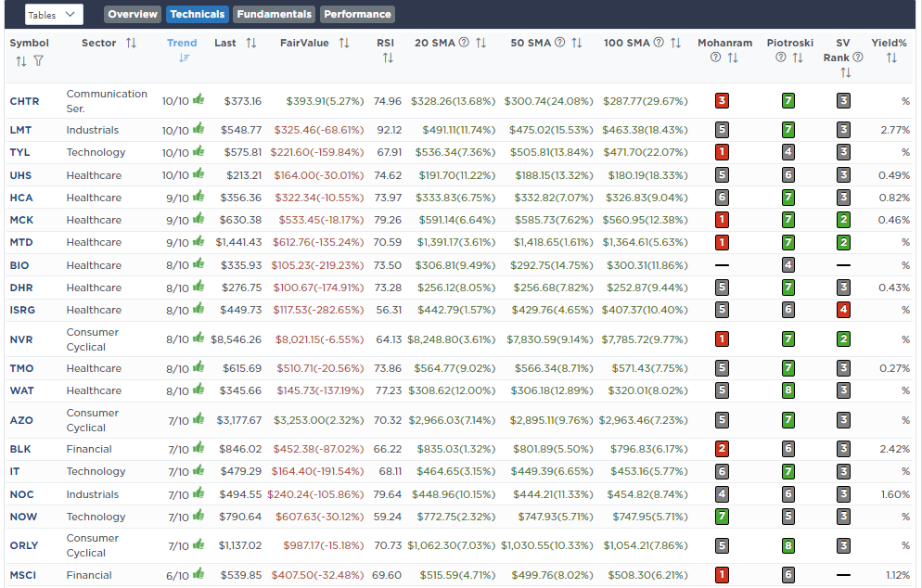Click CHTR thumbs-up trend icon
Screen dimensions: 922x588
[x=198, y=99]
